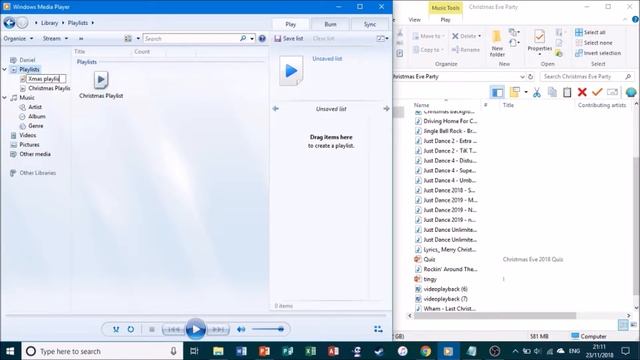
Task: Click Select all in File Explorer
Action: (x=590, y=32)
